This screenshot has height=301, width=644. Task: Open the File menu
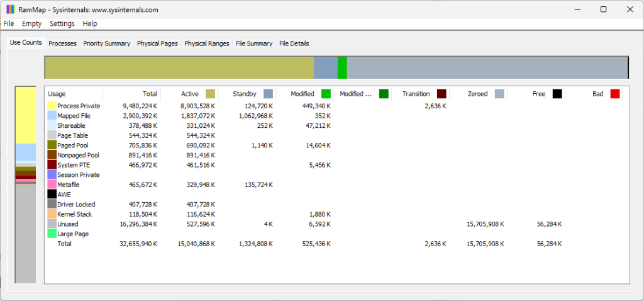(9, 23)
